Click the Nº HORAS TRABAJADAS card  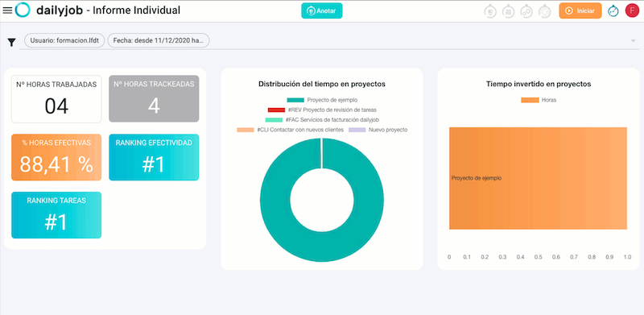(x=56, y=99)
